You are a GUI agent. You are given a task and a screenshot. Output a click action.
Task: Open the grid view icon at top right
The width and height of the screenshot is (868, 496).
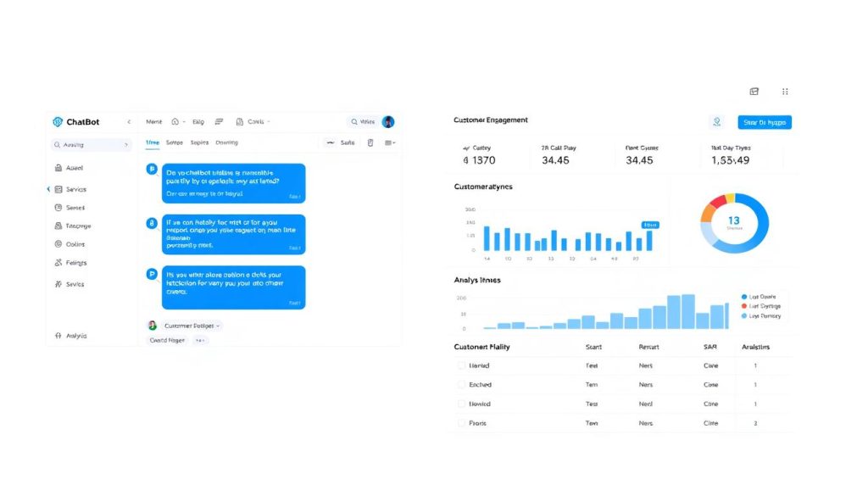click(784, 92)
